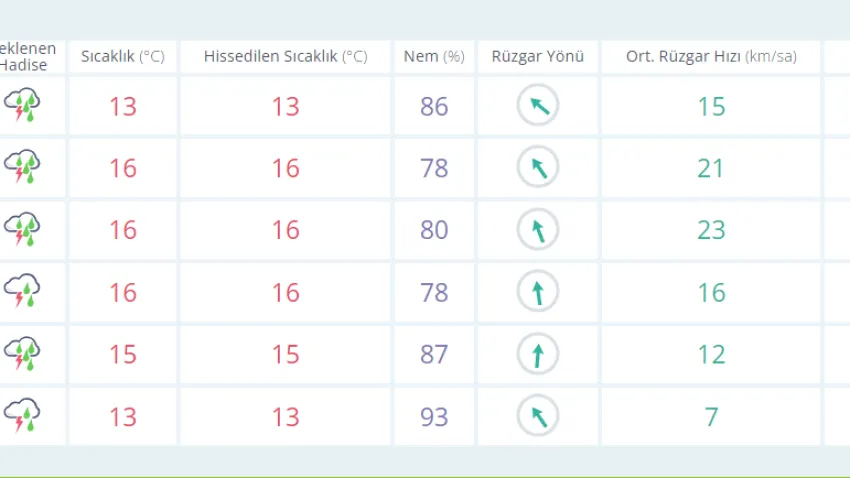Image resolution: width=850 pixels, height=478 pixels.
Task: Click the Sıcaklık (°C) column header
Action: (x=122, y=57)
